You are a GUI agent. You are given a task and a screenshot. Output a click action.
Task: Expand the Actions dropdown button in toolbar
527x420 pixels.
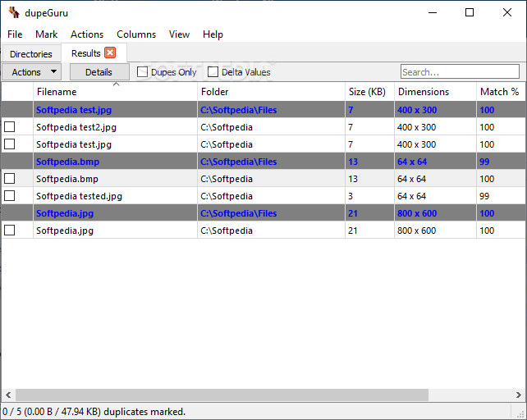(x=31, y=72)
